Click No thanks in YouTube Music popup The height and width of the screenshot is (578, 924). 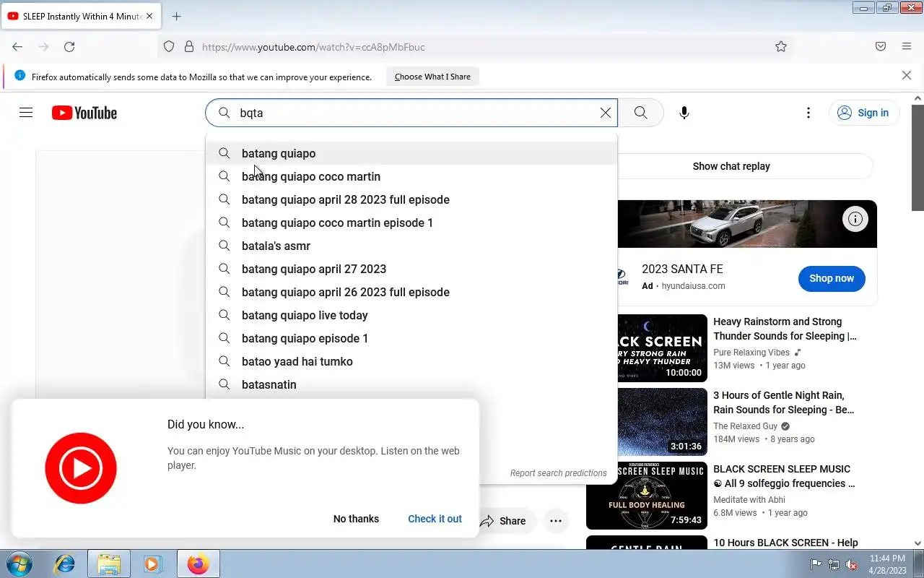pos(356,519)
